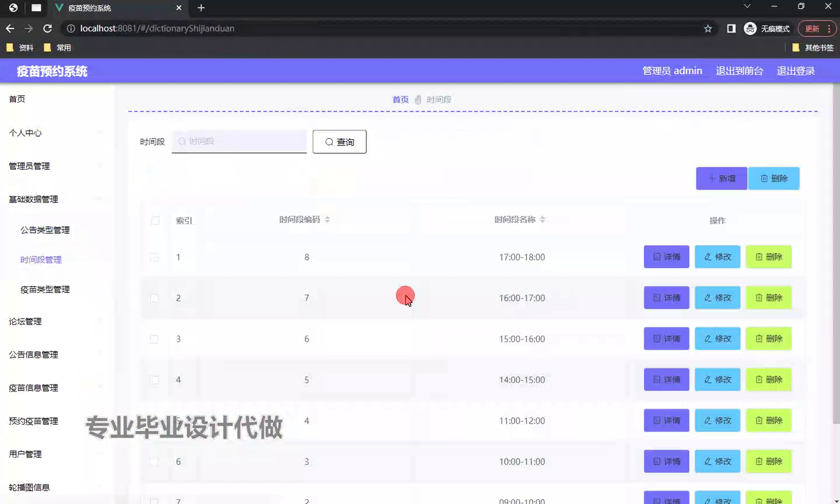Tick the select-all checkbox in table header
Image resolution: width=840 pixels, height=504 pixels.
[x=155, y=220]
